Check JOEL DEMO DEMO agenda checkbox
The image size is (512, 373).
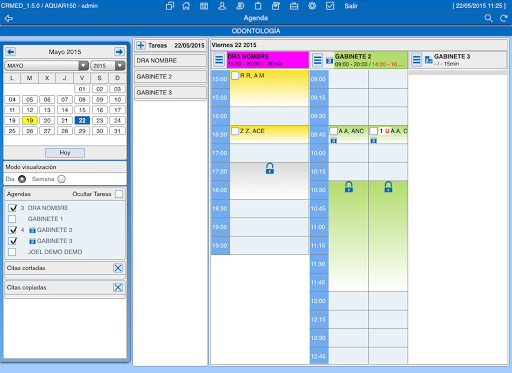tap(12, 252)
